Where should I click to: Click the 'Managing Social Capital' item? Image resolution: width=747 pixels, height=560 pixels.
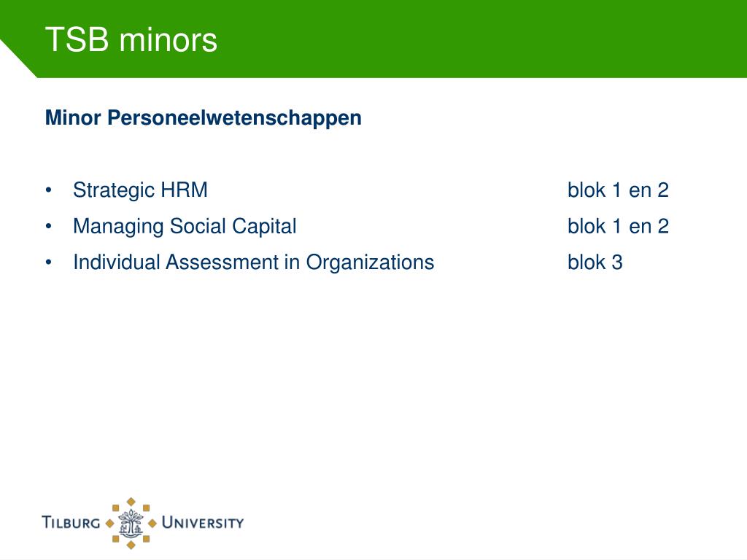185,226
